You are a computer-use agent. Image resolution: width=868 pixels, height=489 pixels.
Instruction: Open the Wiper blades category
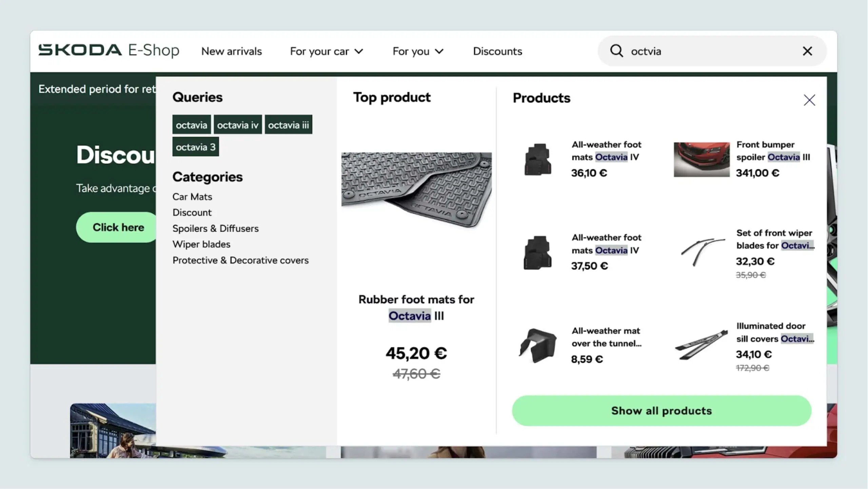tap(201, 244)
